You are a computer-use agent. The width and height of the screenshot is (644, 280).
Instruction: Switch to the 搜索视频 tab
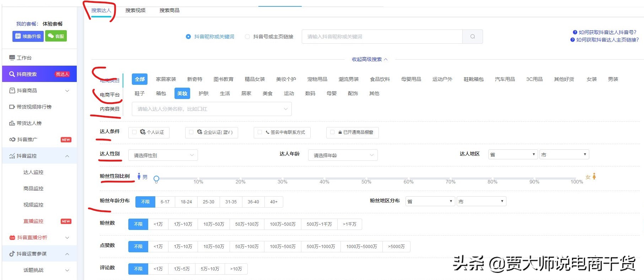[x=135, y=10]
